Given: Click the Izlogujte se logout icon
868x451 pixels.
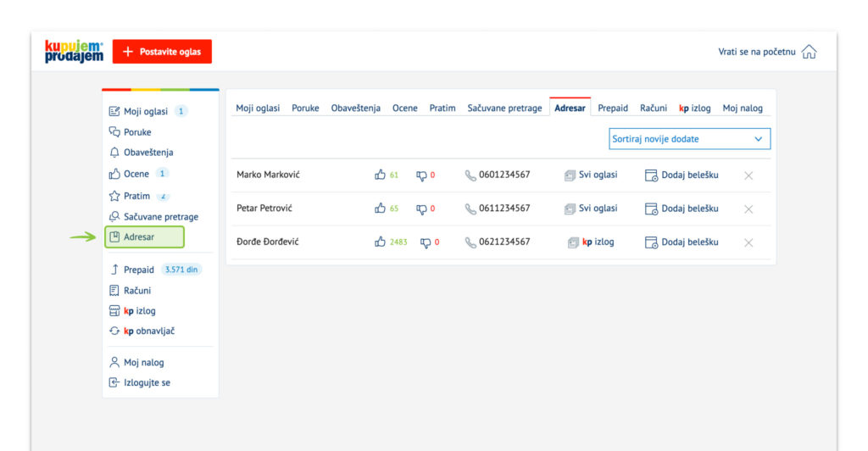Looking at the screenshot, I should 114,382.
